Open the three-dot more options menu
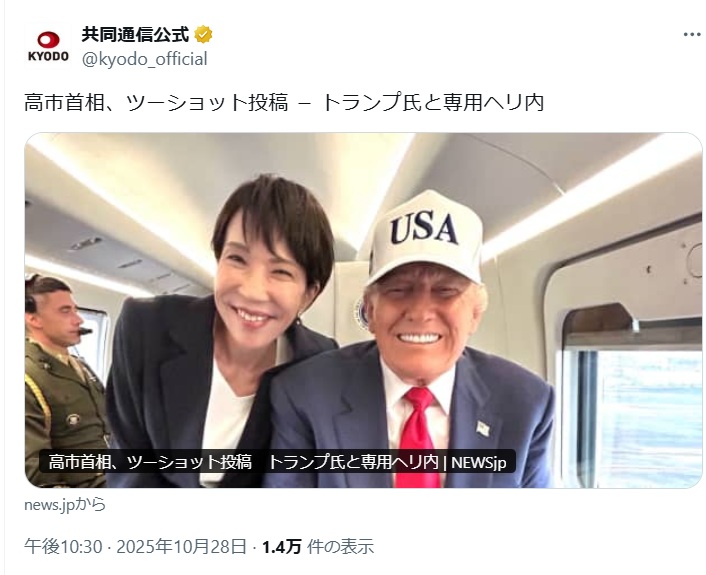Image resolution: width=706 pixels, height=575 pixels. coord(692,34)
